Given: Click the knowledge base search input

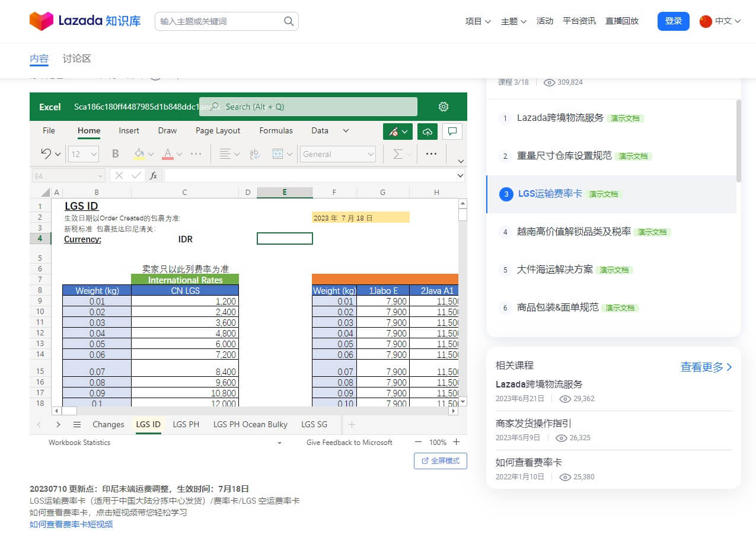Looking at the screenshot, I should click(x=221, y=21).
